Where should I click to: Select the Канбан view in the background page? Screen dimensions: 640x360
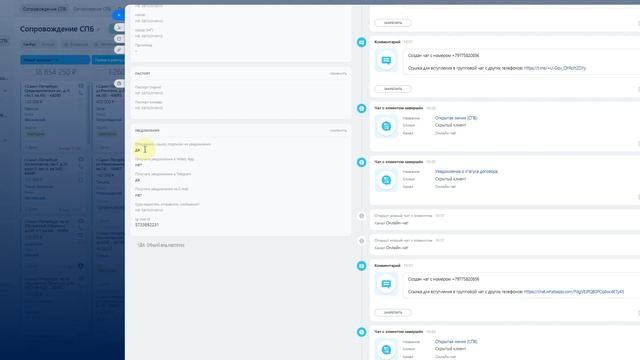pos(29,44)
